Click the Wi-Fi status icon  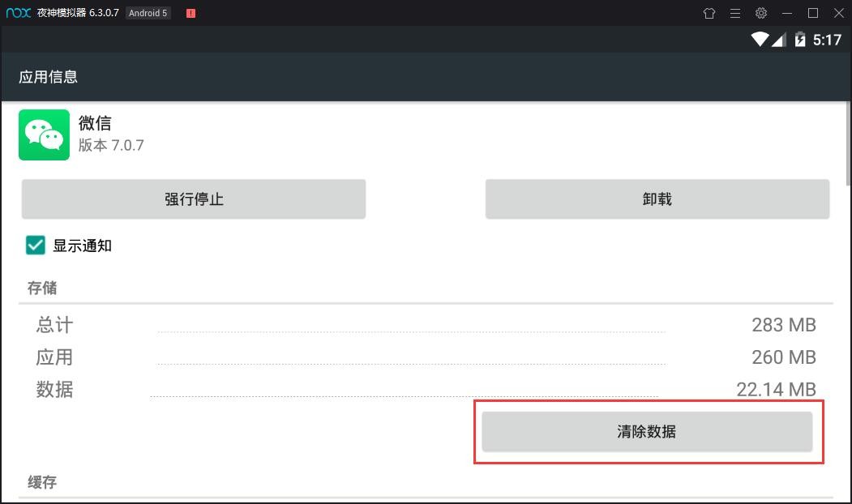click(760, 39)
